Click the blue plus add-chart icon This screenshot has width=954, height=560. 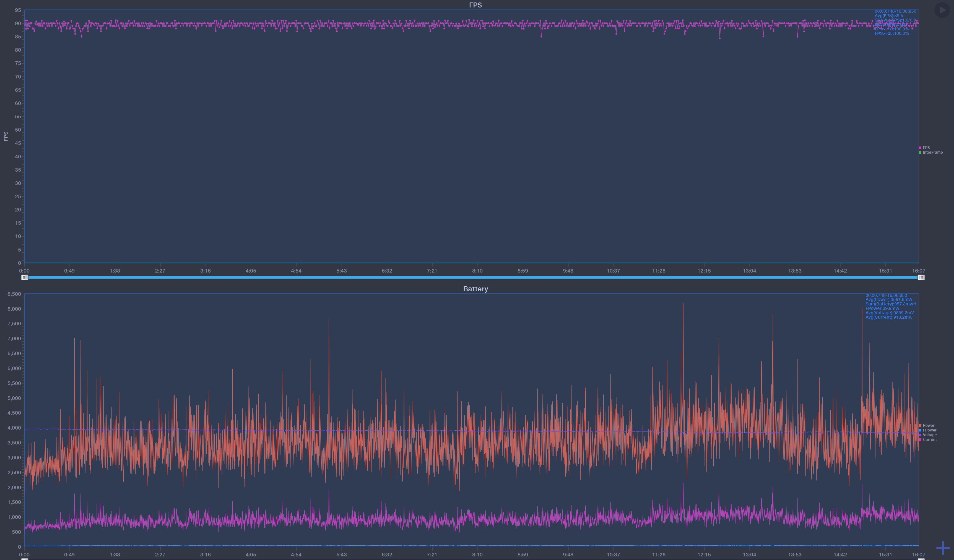click(x=943, y=548)
